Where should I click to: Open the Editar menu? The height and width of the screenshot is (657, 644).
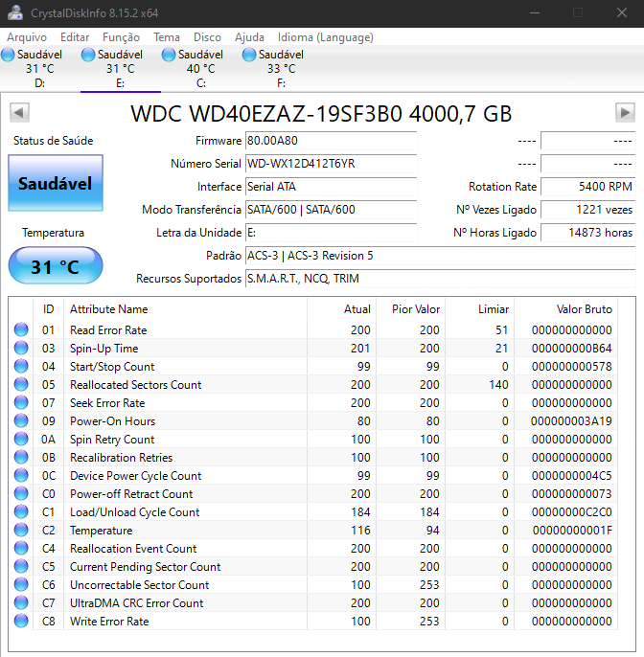click(75, 37)
